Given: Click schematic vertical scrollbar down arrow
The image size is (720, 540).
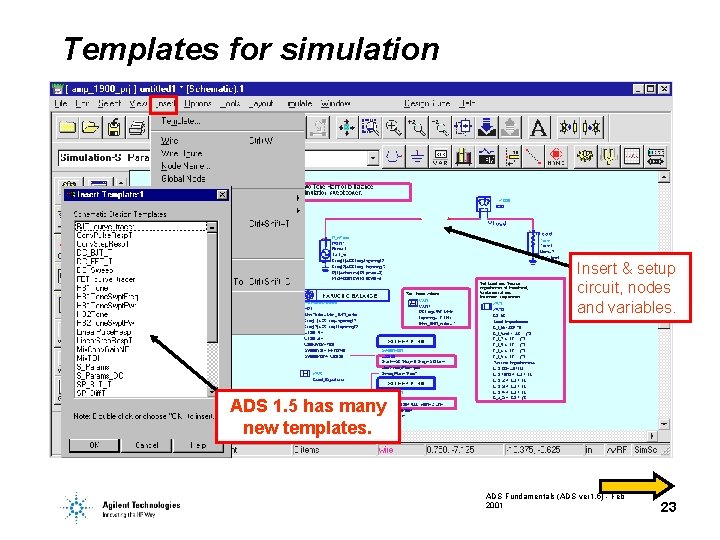Looking at the screenshot, I should tap(664, 423).
